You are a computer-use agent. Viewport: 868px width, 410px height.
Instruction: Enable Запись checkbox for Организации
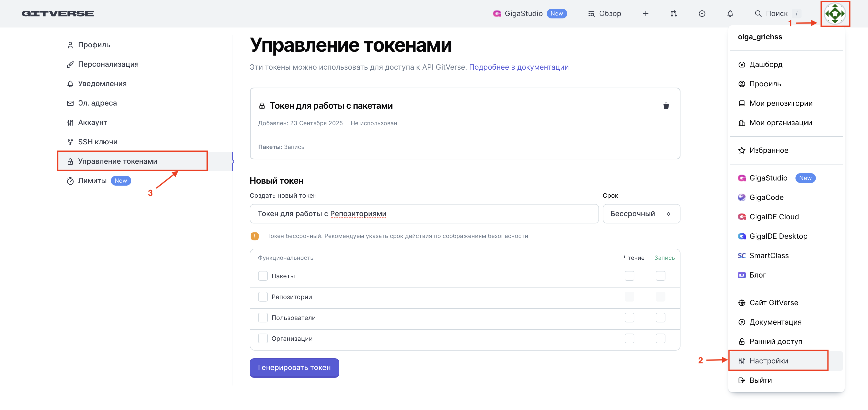[660, 339]
